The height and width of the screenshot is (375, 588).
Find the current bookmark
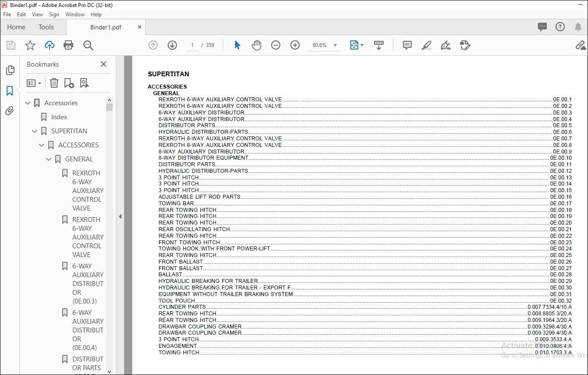point(84,83)
